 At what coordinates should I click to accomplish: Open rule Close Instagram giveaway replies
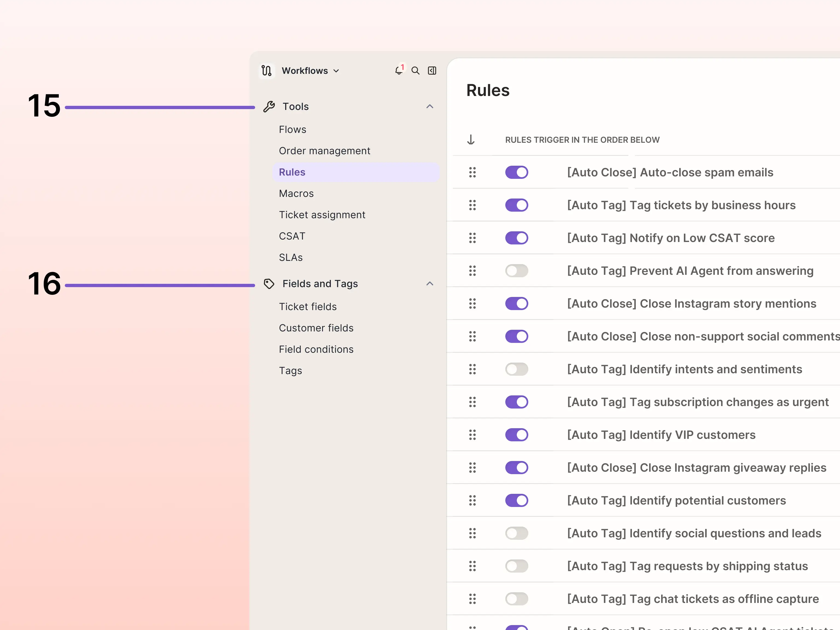click(697, 468)
